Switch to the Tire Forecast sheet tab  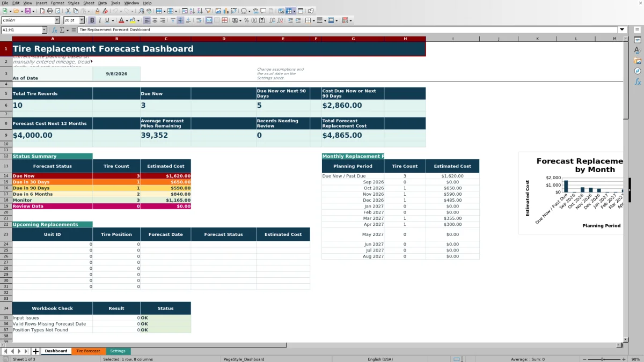[88, 351]
